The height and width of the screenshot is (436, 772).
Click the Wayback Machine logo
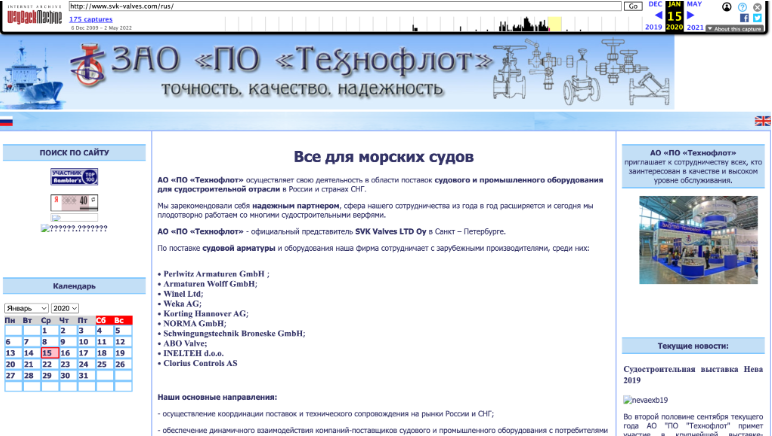[34, 16]
